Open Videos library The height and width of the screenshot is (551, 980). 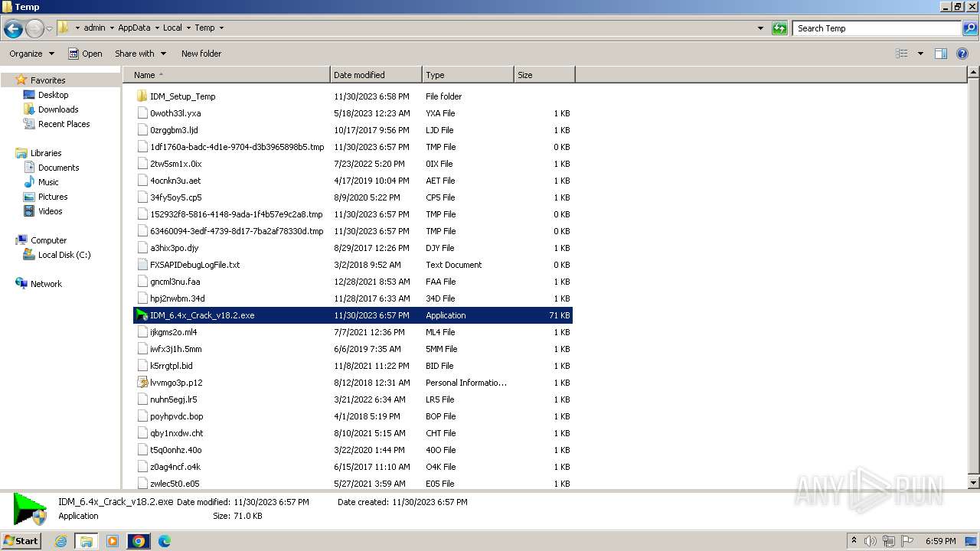[x=50, y=211]
